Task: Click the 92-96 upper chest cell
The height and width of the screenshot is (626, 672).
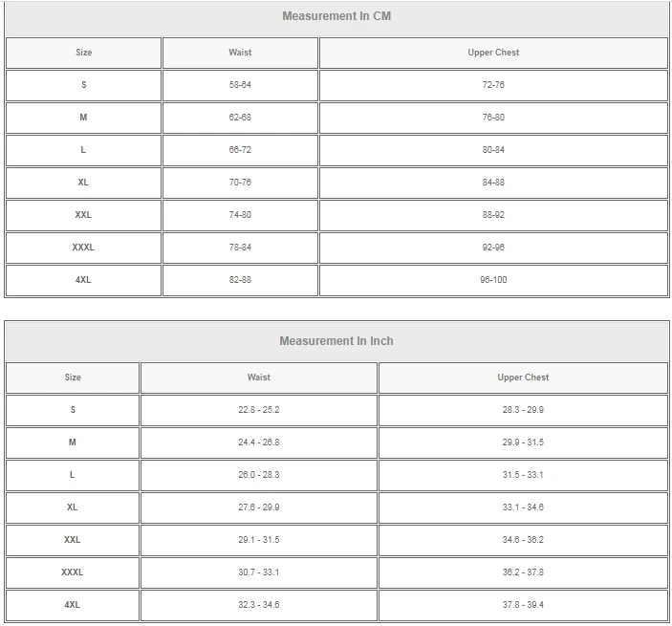Action: [493, 248]
